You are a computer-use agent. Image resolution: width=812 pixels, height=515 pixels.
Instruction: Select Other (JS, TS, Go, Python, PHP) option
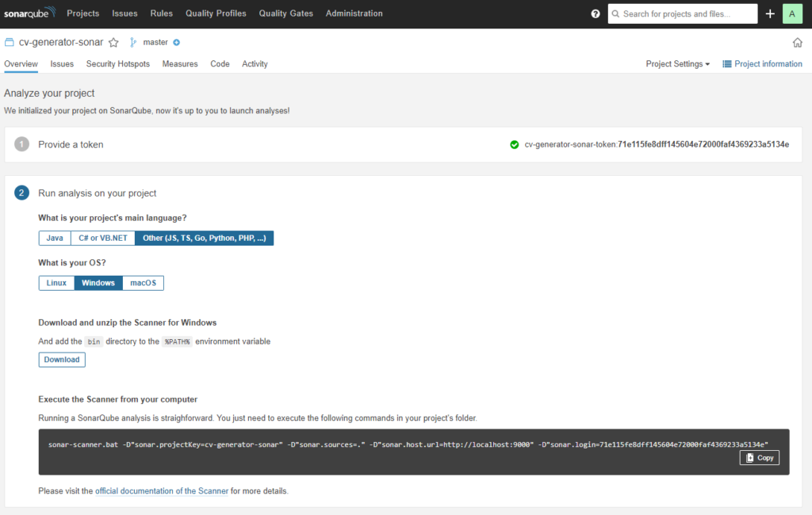pyautogui.click(x=204, y=238)
